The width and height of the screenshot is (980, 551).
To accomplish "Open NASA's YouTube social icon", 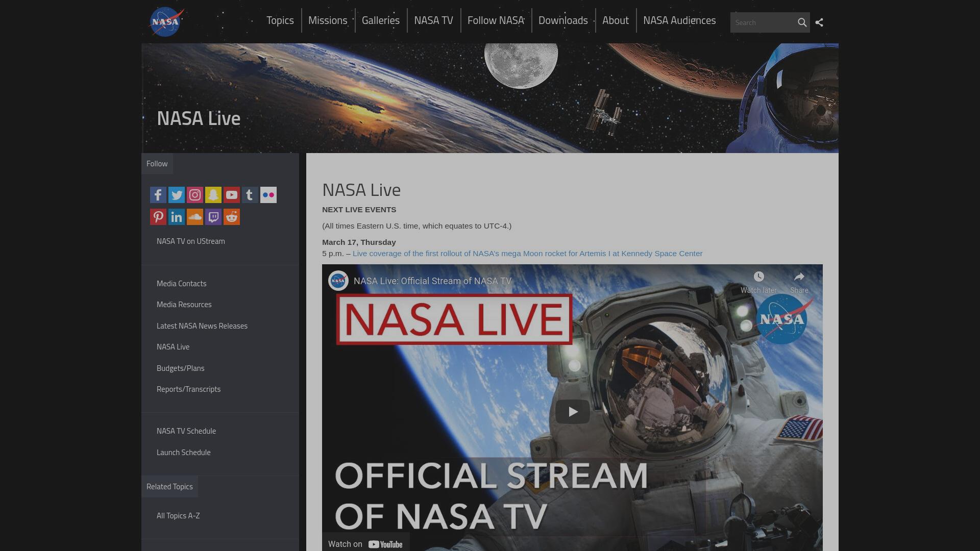I will tap(232, 195).
